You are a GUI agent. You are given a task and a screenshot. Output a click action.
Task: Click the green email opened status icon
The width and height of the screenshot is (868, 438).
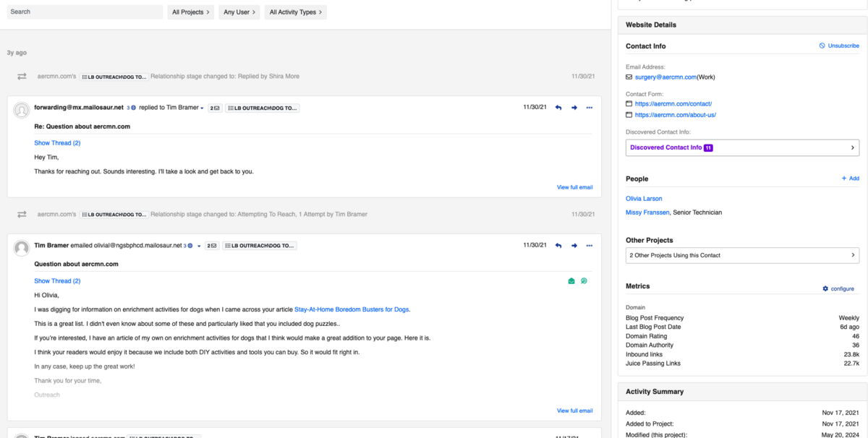[x=571, y=281]
